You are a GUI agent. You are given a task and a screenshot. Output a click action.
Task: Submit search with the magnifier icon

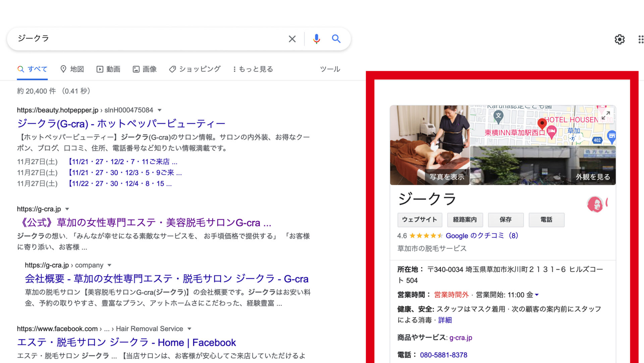(x=336, y=39)
